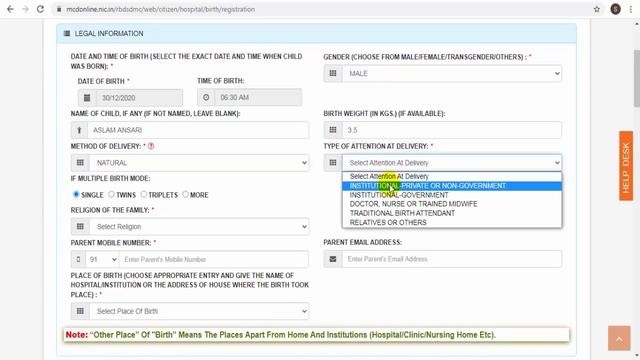
Task: Choose Institutional-Government option
Action: 452,195
